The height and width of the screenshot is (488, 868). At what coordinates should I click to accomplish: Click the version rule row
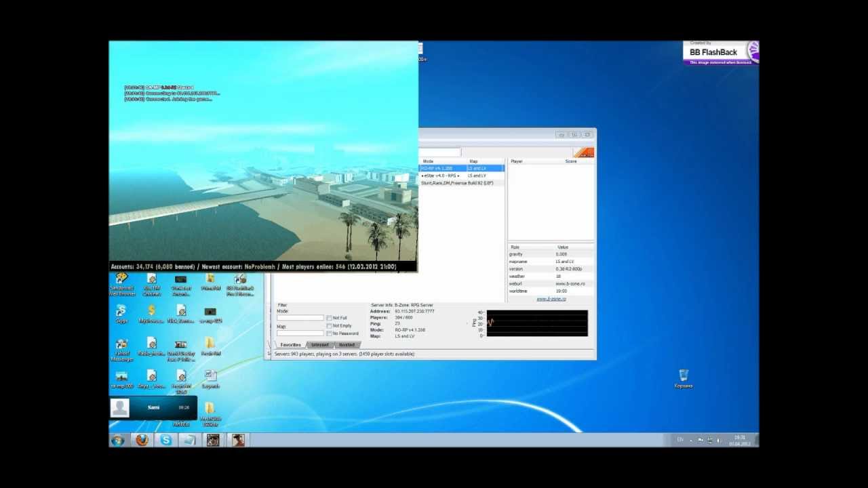pyautogui.click(x=551, y=269)
